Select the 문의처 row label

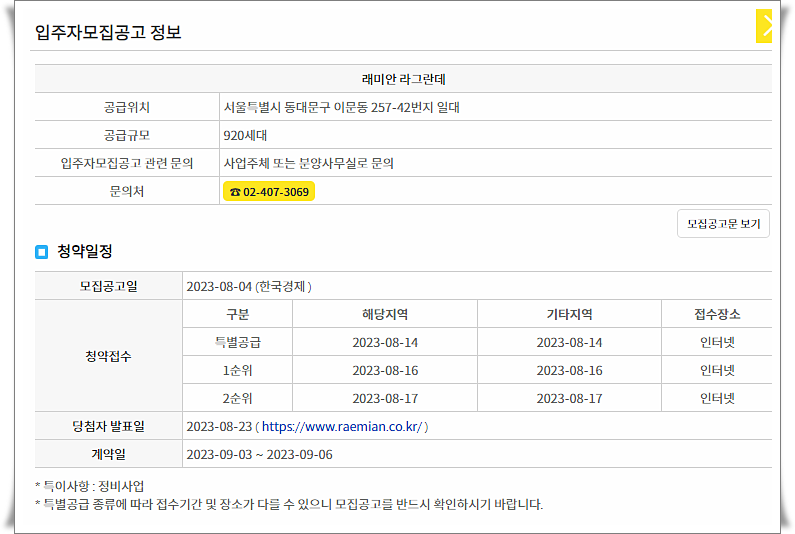(x=127, y=191)
